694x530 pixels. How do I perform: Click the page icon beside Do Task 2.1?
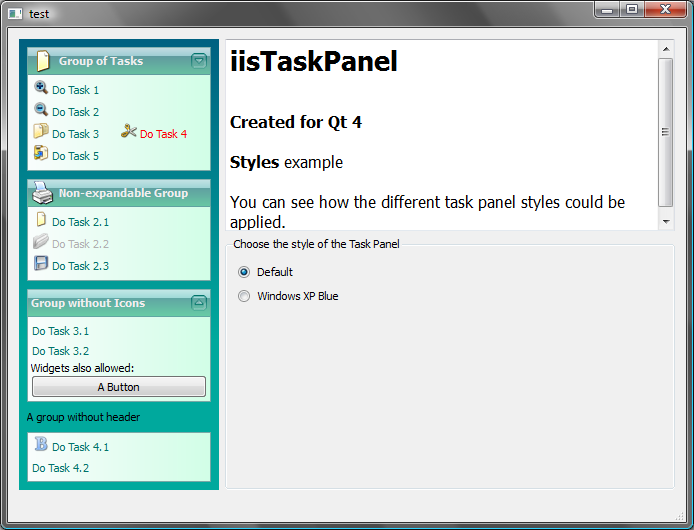[41, 219]
